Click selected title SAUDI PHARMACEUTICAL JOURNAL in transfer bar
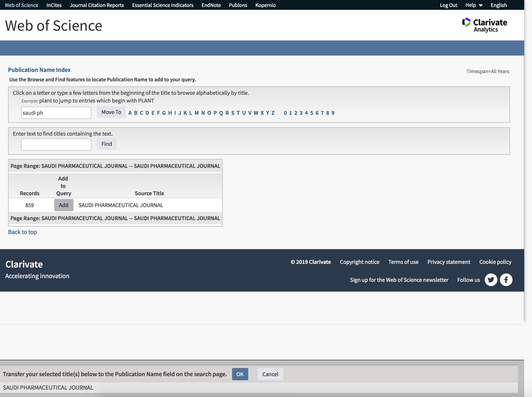 (x=48, y=388)
